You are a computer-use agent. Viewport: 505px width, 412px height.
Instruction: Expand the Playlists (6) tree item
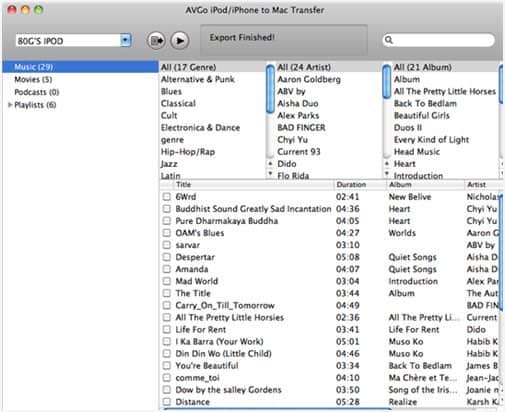(x=10, y=105)
